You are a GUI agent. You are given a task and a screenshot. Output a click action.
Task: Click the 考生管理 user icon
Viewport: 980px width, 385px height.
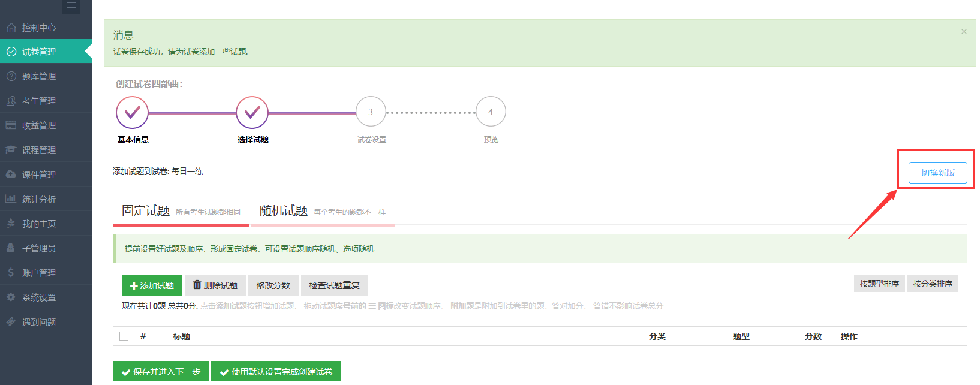(11, 101)
